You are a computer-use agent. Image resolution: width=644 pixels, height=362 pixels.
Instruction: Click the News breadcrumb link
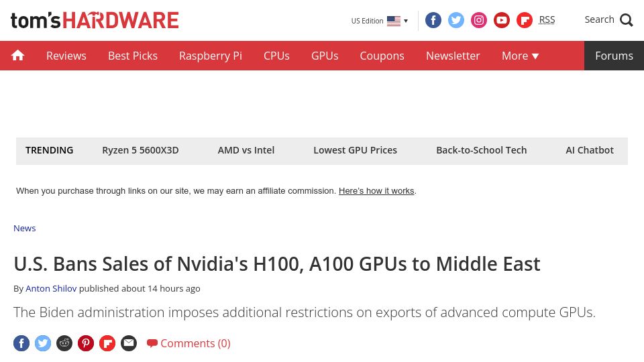click(x=25, y=228)
